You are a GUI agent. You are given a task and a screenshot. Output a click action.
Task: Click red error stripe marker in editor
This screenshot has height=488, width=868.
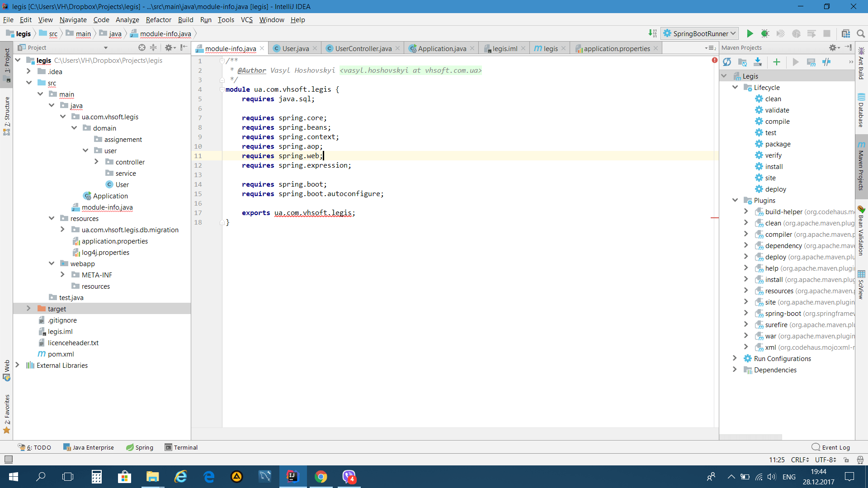[x=714, y=218]
